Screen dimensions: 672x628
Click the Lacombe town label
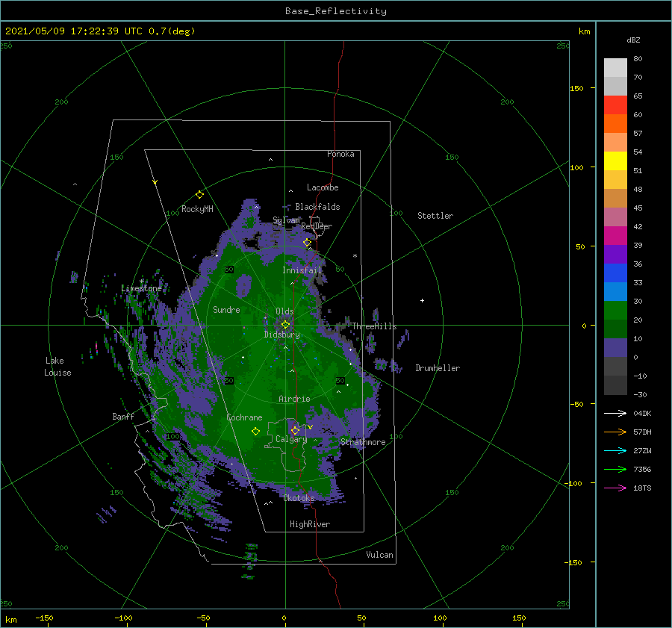(x=323, y=187)
